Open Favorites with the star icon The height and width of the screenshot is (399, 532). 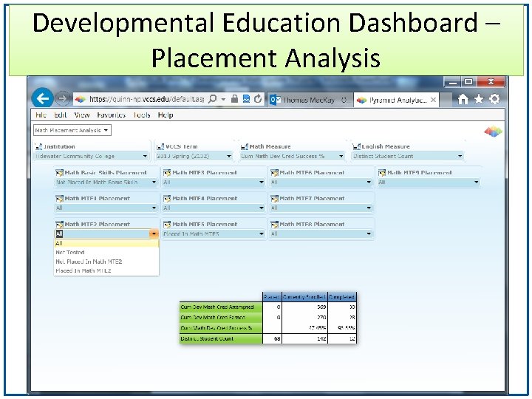[479, 99]
